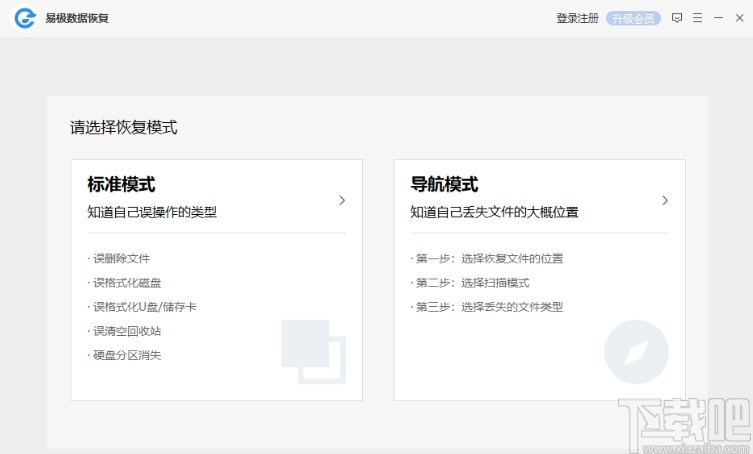753x454 pixels.
Task: Click the heading 请选择恢复模式
Action: coord(123,127)
